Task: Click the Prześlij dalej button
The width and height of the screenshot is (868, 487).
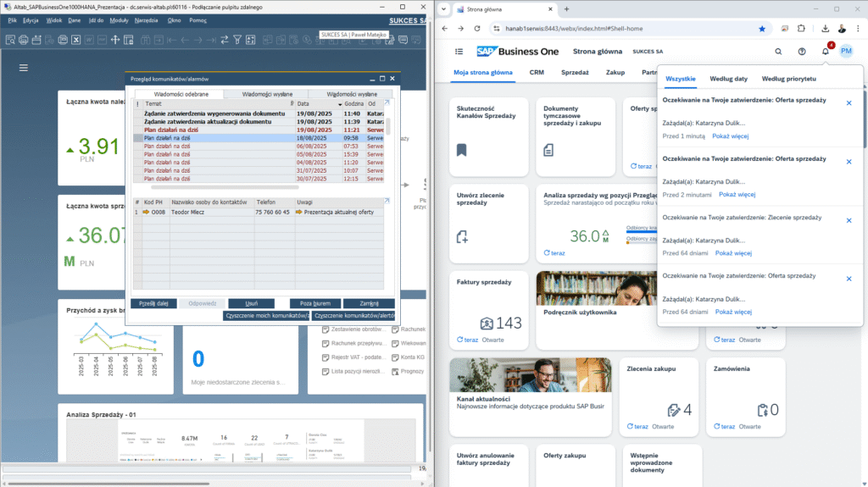Action: (x=153, y=303)
